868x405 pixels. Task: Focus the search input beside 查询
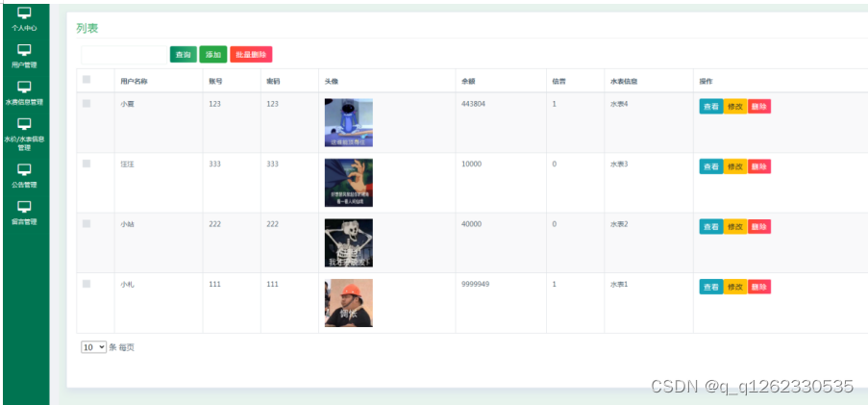124,54
